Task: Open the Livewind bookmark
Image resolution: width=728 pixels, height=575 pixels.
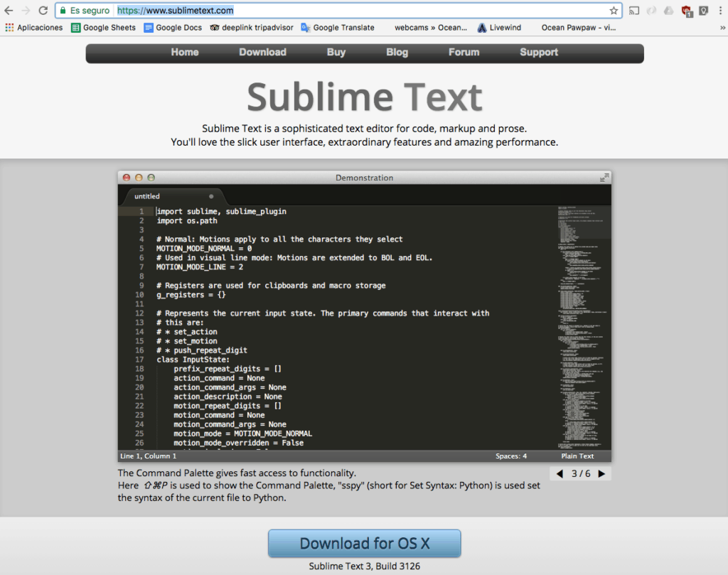Action: [x=499, y=28]
